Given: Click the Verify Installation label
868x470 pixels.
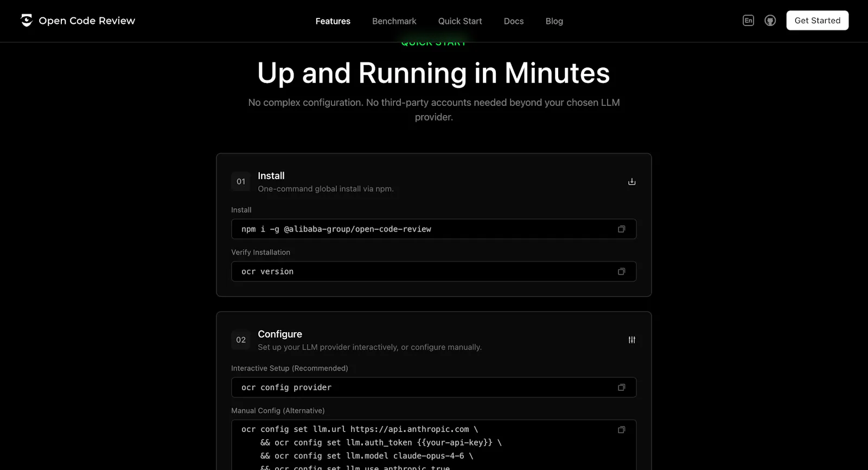Looking at the screenshot, I should click(x=261, y=252).
